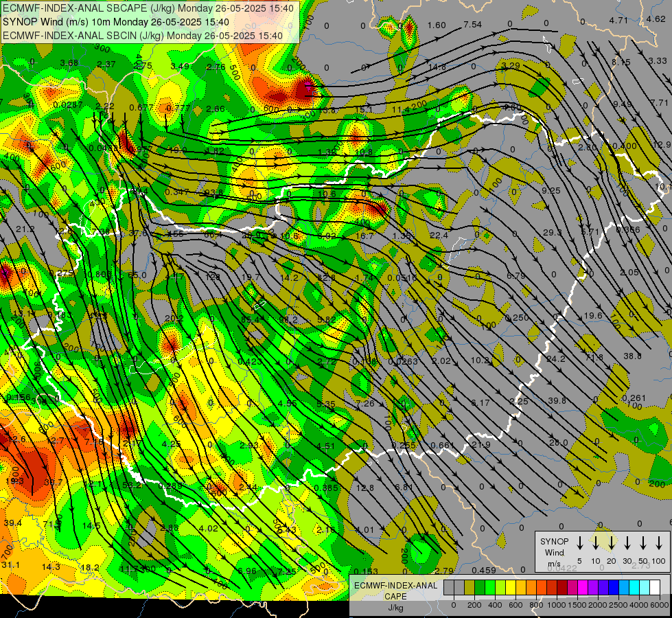Screen dimensions: 672x618
Task: Click the 4000 tick label in legend
Action: coord(639,605)
